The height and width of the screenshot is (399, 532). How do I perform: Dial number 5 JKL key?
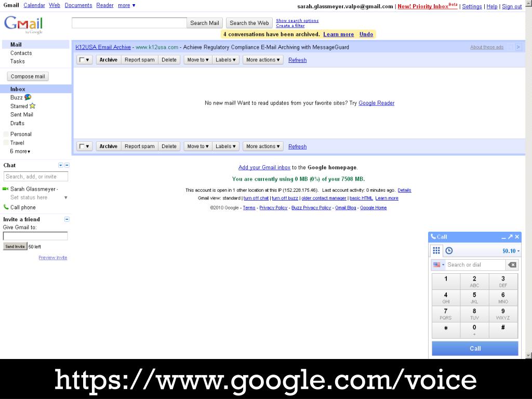(474, 298)
